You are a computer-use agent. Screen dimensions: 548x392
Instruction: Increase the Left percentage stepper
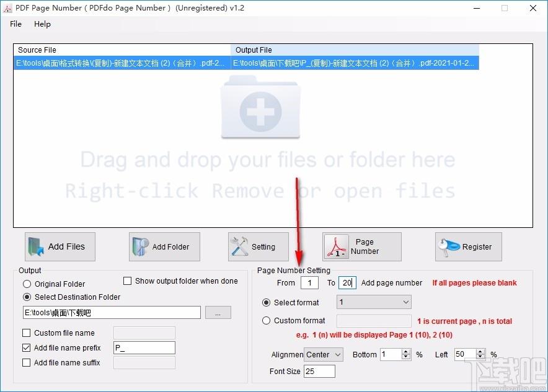point(480,352)
